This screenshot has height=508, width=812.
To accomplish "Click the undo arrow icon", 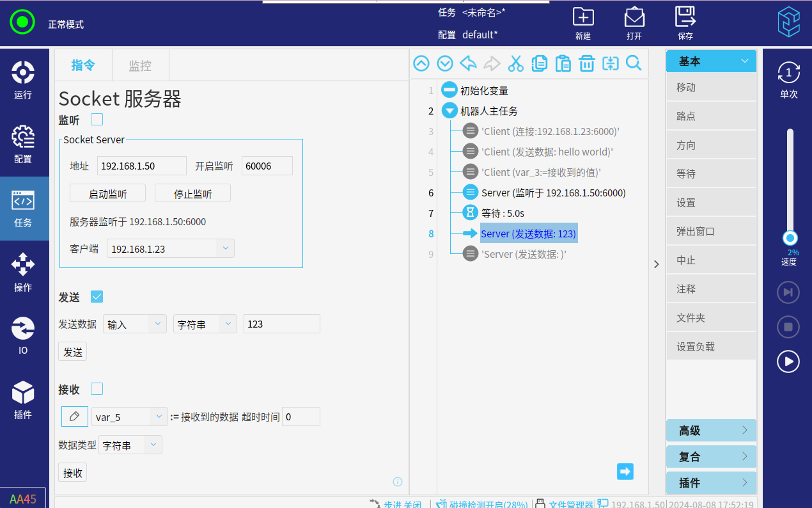I will coord(469,63).
